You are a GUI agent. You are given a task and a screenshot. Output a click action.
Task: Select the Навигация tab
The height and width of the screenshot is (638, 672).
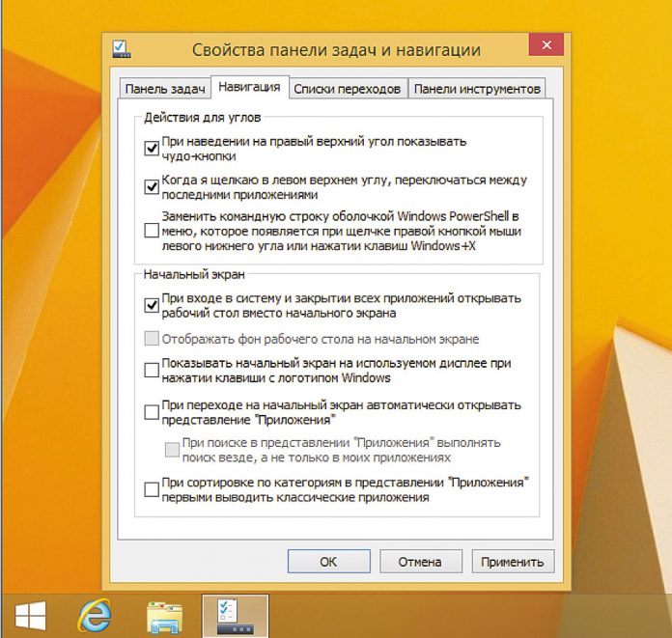tap(249, 88)
